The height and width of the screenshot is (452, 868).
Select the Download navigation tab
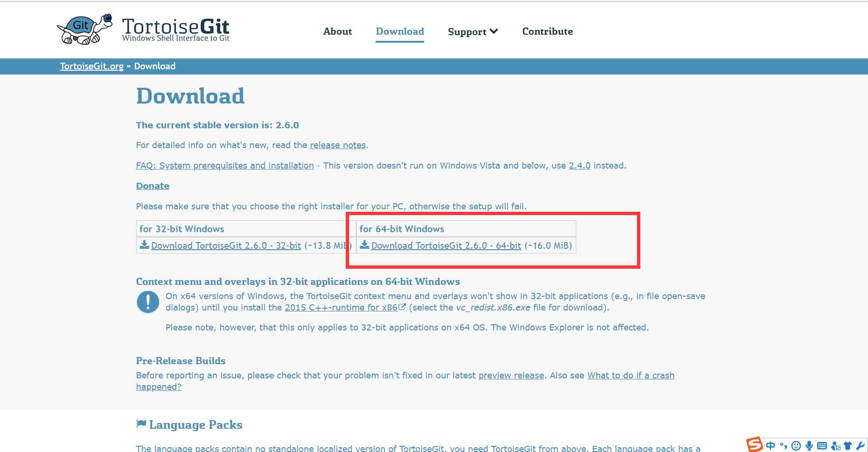tap(400, 31)
